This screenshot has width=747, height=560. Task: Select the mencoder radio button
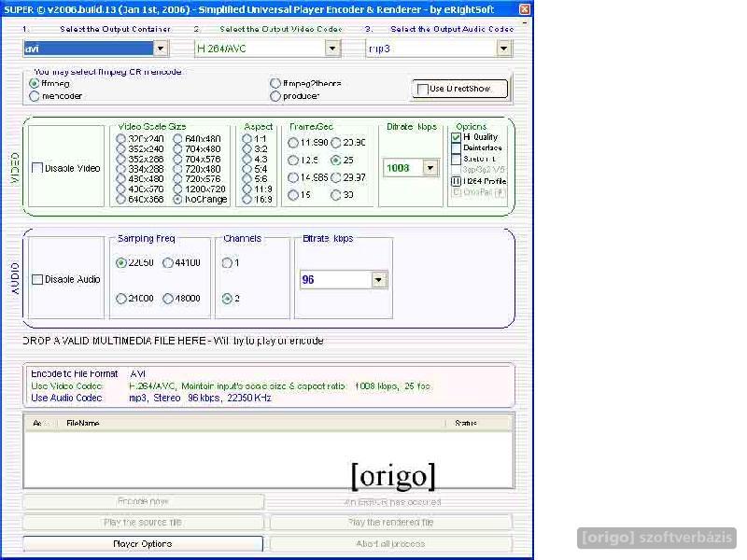(35, 96)
